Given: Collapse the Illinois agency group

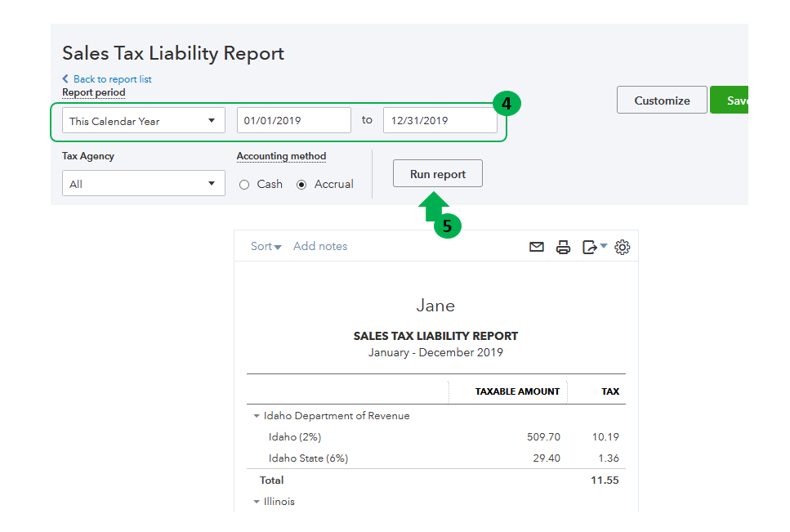Looking at the screenshot, I should (x=257, y=502).
